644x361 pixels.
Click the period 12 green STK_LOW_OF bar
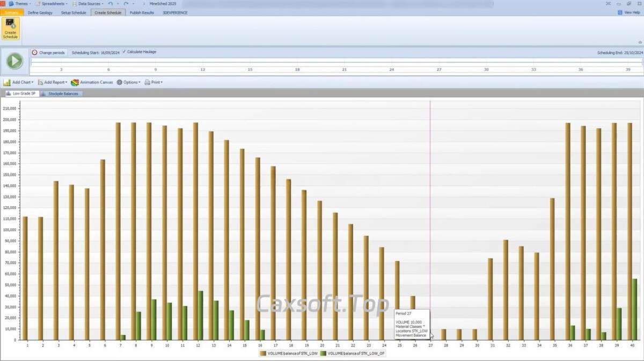pos(200,315)
